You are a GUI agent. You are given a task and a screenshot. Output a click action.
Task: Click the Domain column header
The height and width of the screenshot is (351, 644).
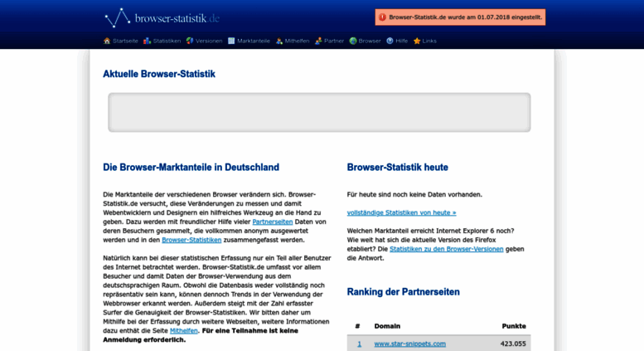click(387, 326)
